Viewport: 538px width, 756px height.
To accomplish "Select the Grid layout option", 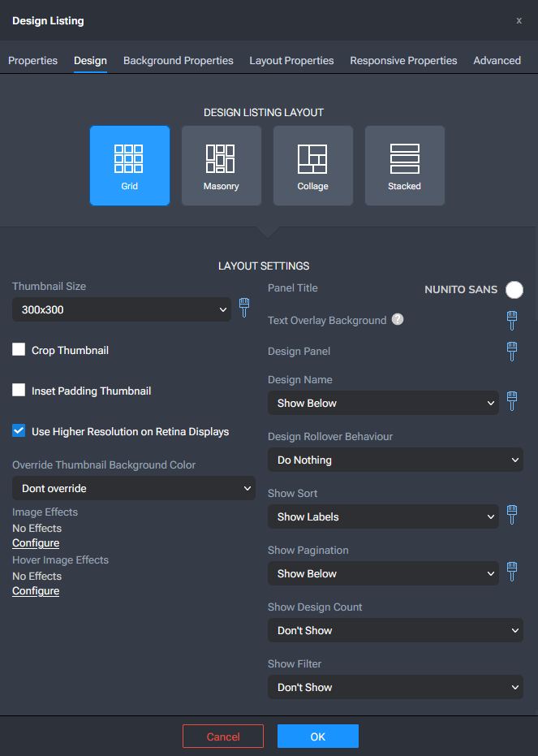I will point(130,165).
